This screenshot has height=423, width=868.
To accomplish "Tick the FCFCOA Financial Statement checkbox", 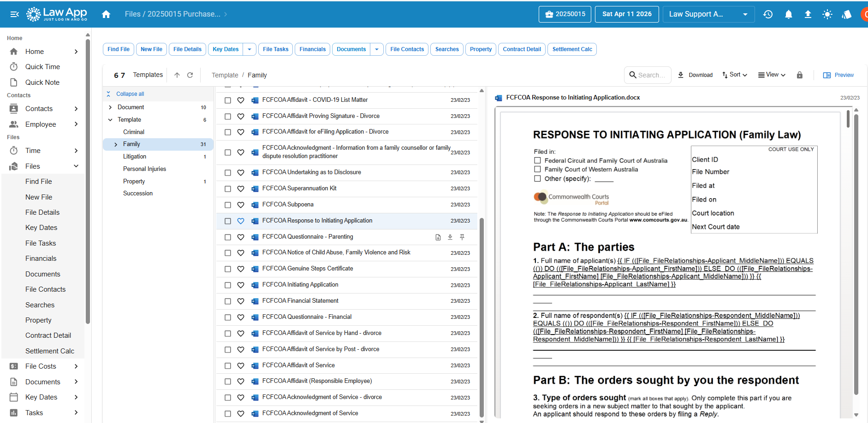I will click(x=228, y=301).
